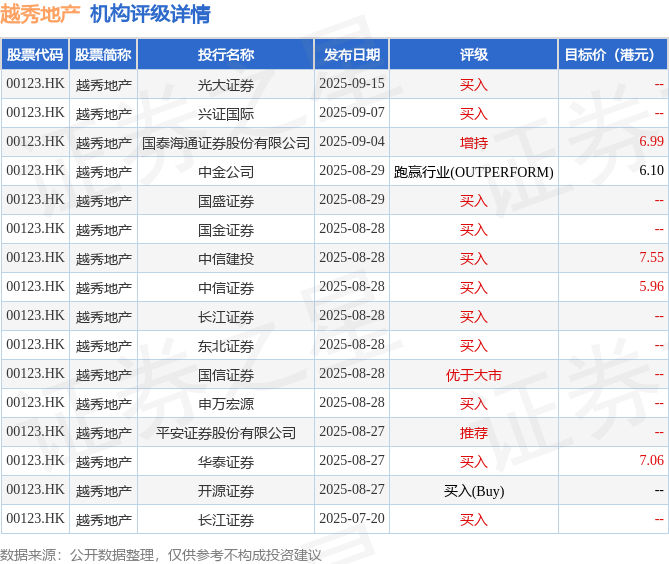Select the 中信建投 cell
669x564 pixels.
226,259
